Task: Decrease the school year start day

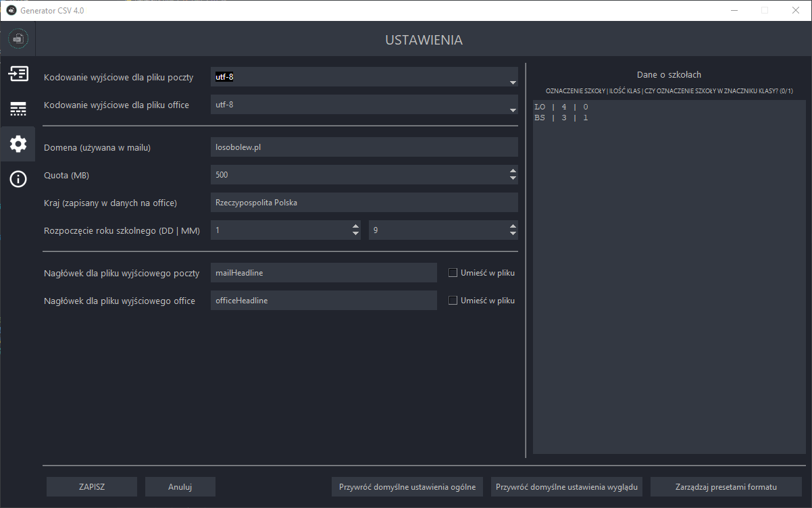Action: coord(356,234)
